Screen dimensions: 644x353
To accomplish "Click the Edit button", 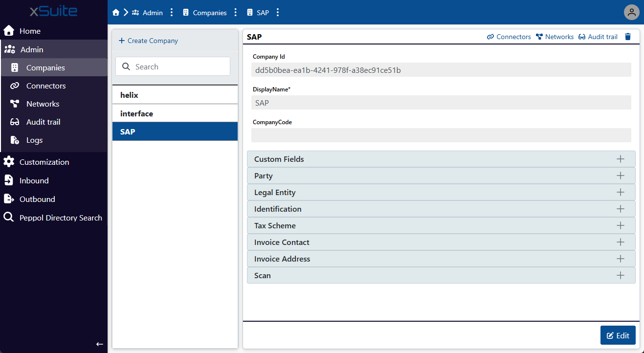I will pos(618,335).
